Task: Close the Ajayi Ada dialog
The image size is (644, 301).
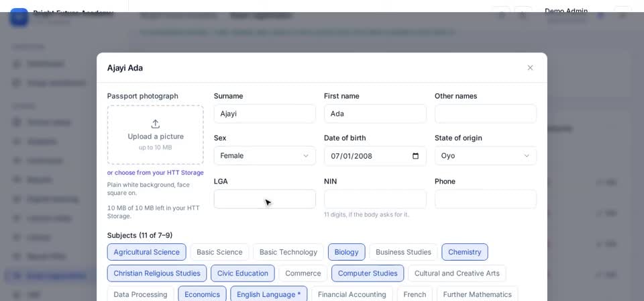Action: pos(530,68)
